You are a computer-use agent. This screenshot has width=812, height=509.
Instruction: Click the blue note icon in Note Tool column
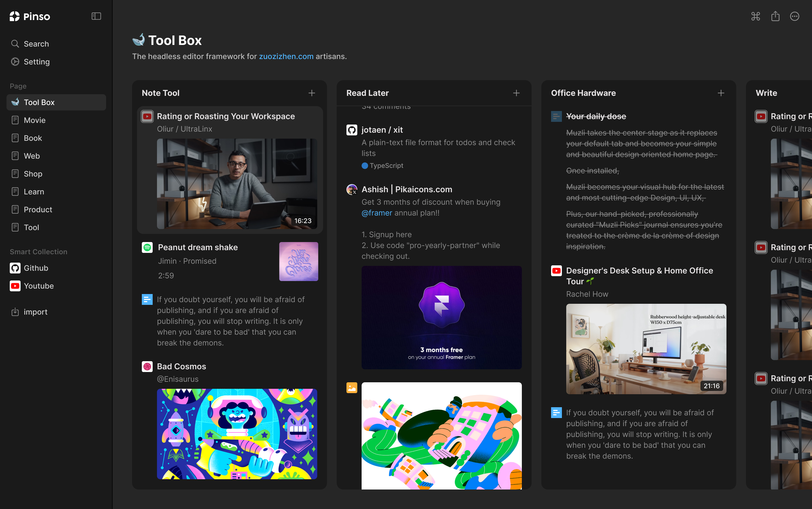pos(147,299)
